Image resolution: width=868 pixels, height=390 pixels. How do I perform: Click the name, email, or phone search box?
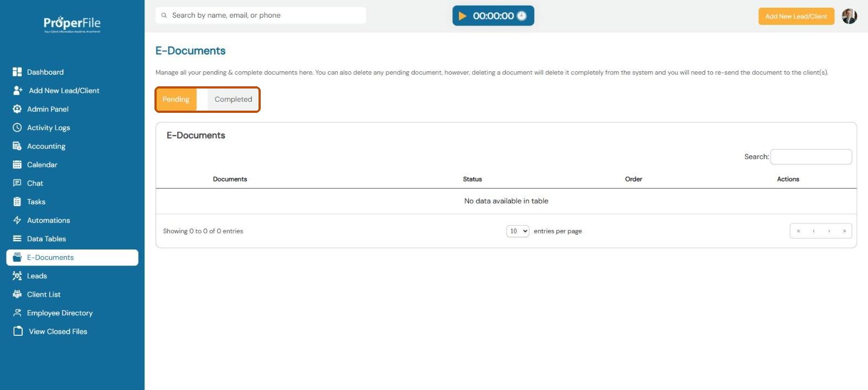(261, 15)
